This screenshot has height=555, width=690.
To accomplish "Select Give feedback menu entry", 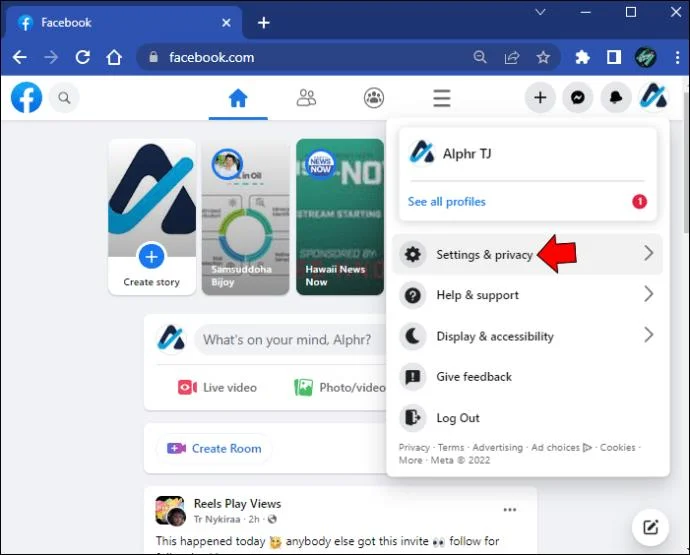I will pyautogui.click(x=527, y=377).
